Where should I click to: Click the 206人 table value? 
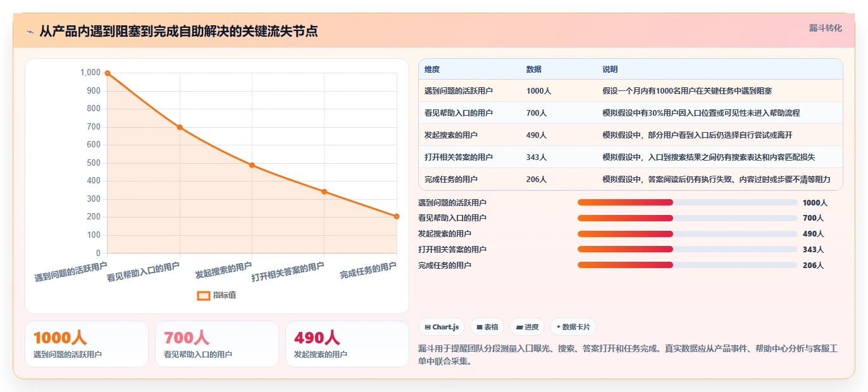(536, 180)
